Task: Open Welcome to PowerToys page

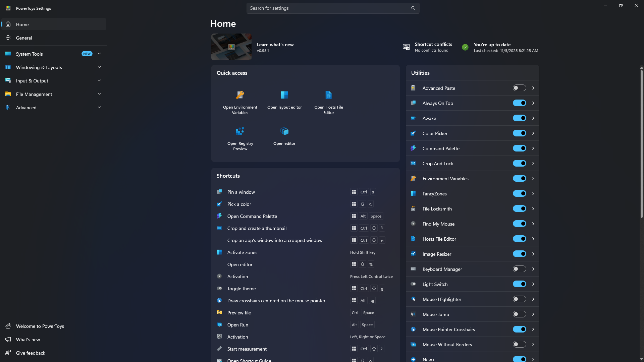Action: coord(40,326)
